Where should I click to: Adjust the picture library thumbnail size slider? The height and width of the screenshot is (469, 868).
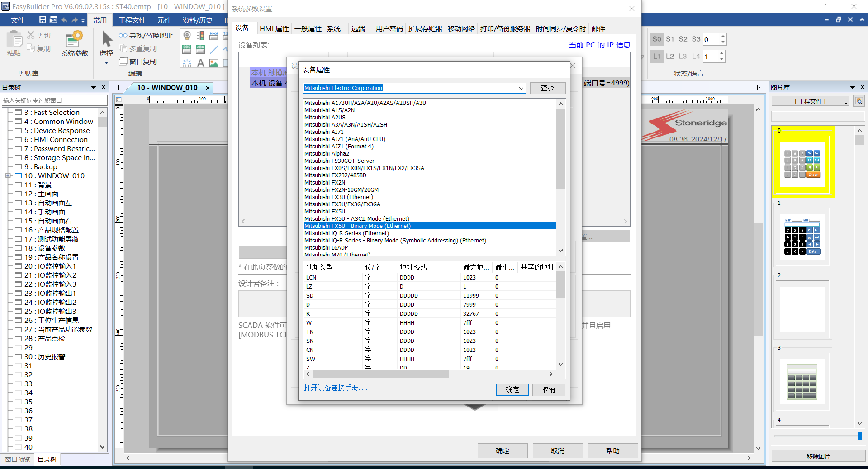click(859, 436)
